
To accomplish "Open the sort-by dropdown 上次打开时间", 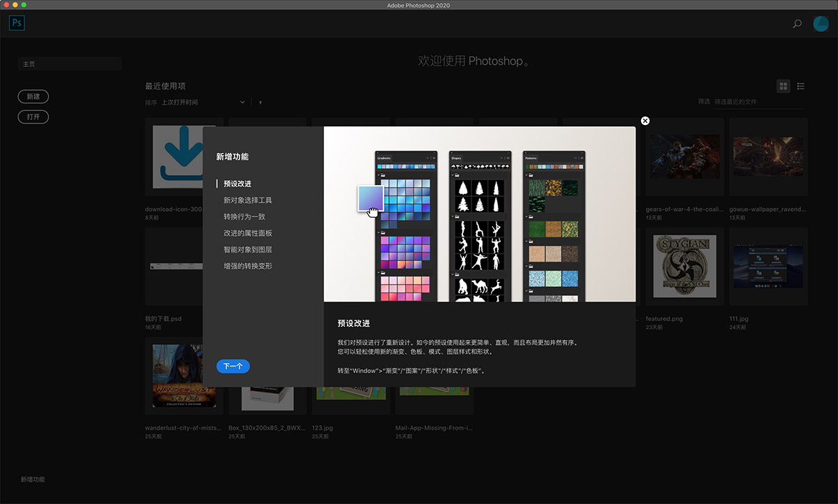I will click(203, 102).
